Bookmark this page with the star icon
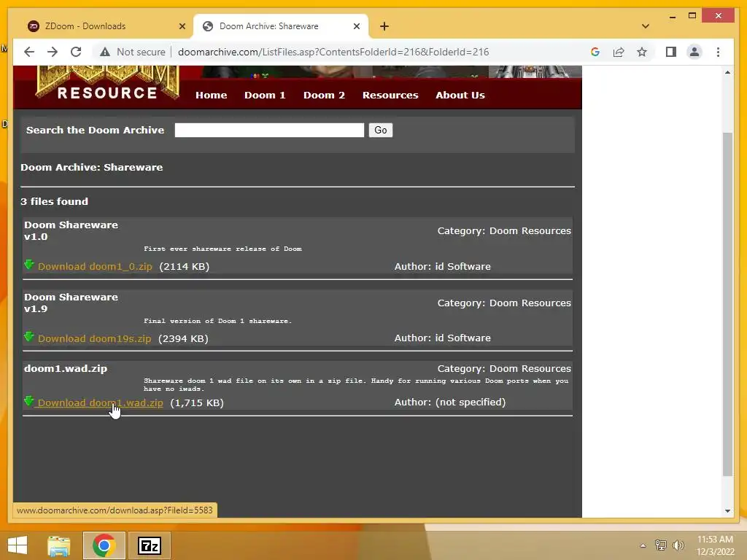 click(642, 52)
